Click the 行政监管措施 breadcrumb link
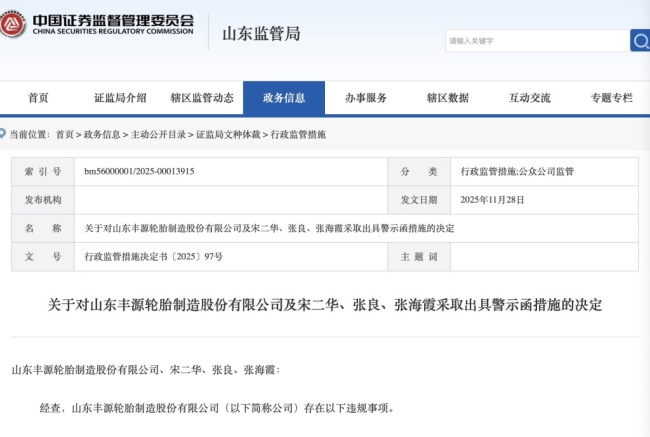Image resolution: width=650 pixels, height=437 pixels. (x=299, y=134)
